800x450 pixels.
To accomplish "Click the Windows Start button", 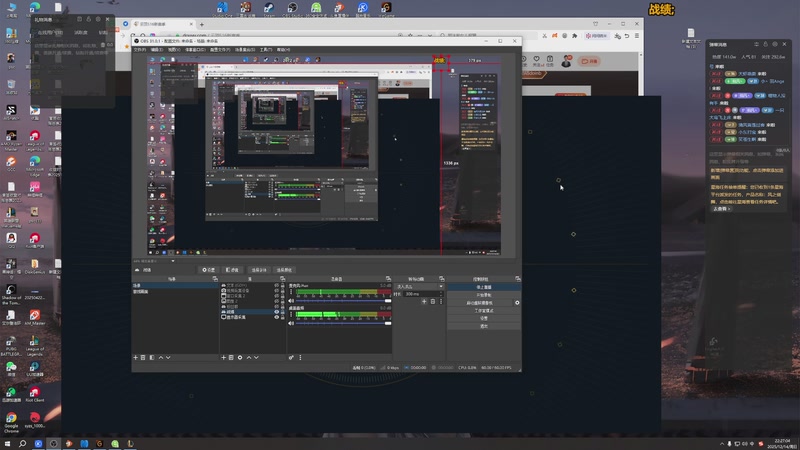I will pos(7,443).
